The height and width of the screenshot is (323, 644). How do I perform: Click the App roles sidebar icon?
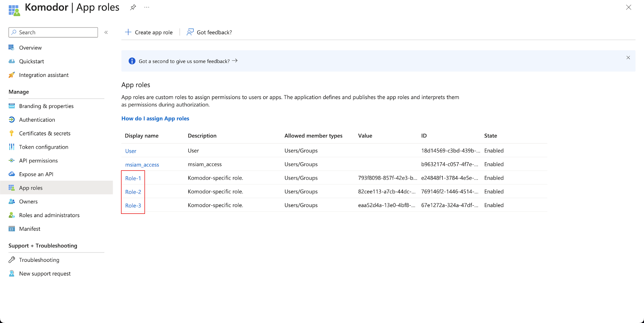tap(12, 188)
